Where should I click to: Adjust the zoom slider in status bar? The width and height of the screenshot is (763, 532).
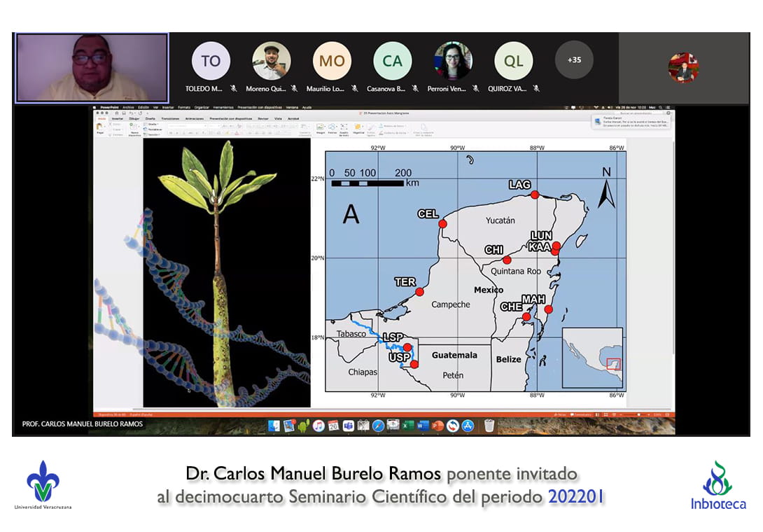tap(640, 414)
